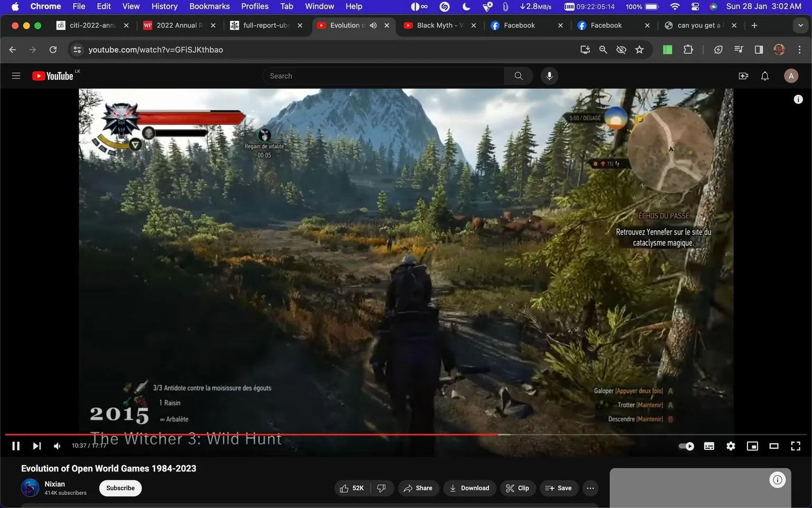
Task: Open the YouTube hamburger menu
Action: 16,76
